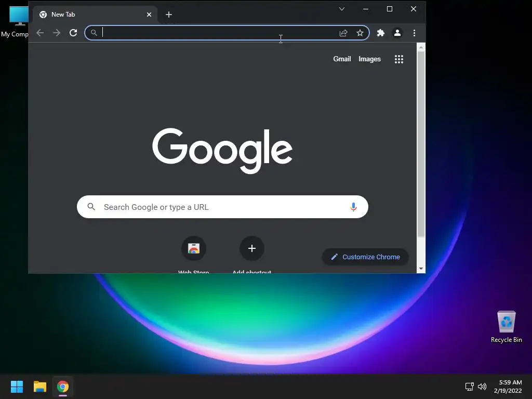This screenshot has width=532, height=399.
Task: Start voice search with the microphone icon
Action: coord(353,207)
